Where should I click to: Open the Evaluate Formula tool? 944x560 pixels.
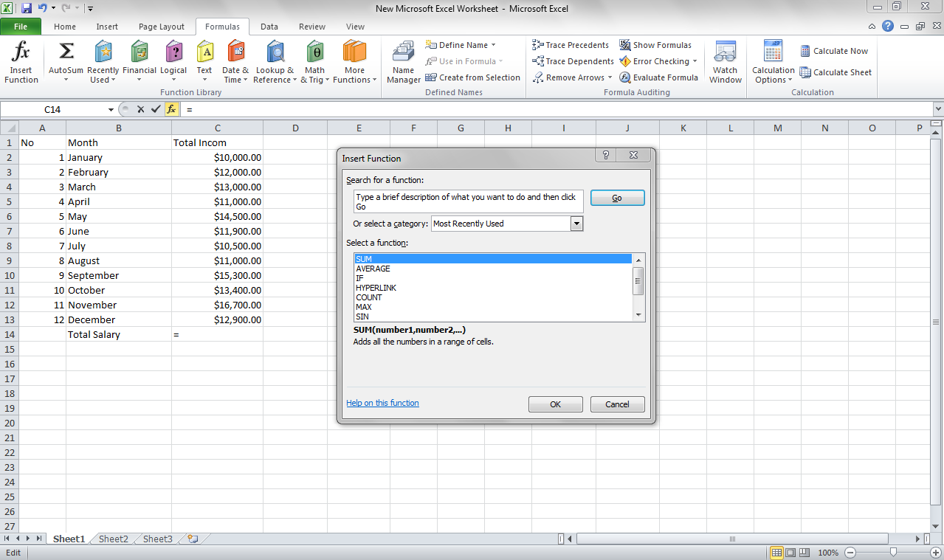(659, 77)
